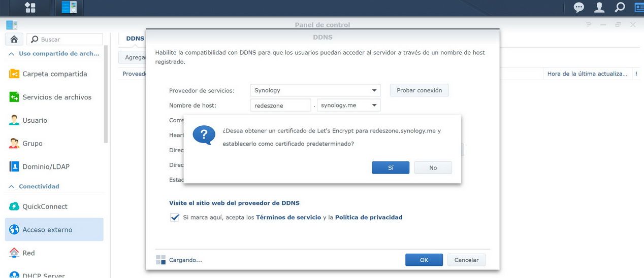Click the Control Panel home icon

click(14, 39)
